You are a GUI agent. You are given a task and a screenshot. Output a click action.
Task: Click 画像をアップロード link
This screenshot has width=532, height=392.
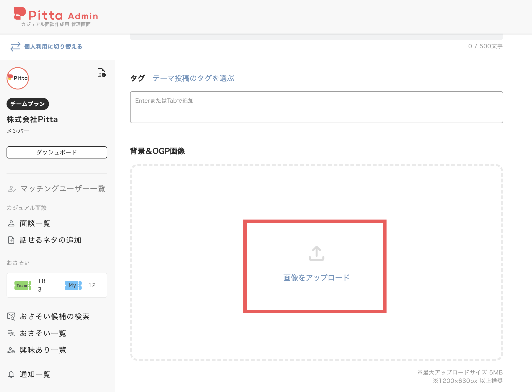coord(316,278)
